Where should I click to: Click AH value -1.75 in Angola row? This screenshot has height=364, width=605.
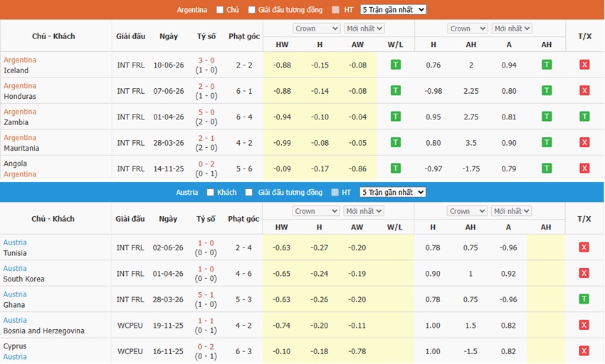point(471,168)
